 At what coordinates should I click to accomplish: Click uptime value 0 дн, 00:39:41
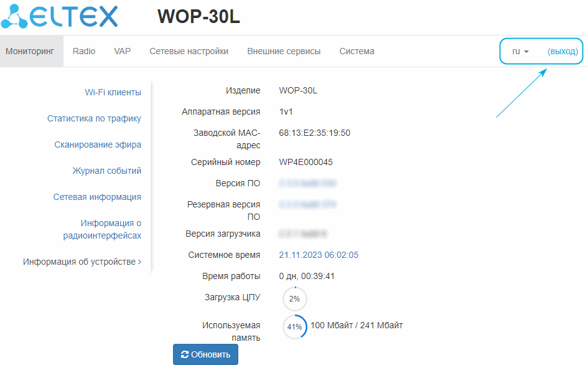coord(307,277)
